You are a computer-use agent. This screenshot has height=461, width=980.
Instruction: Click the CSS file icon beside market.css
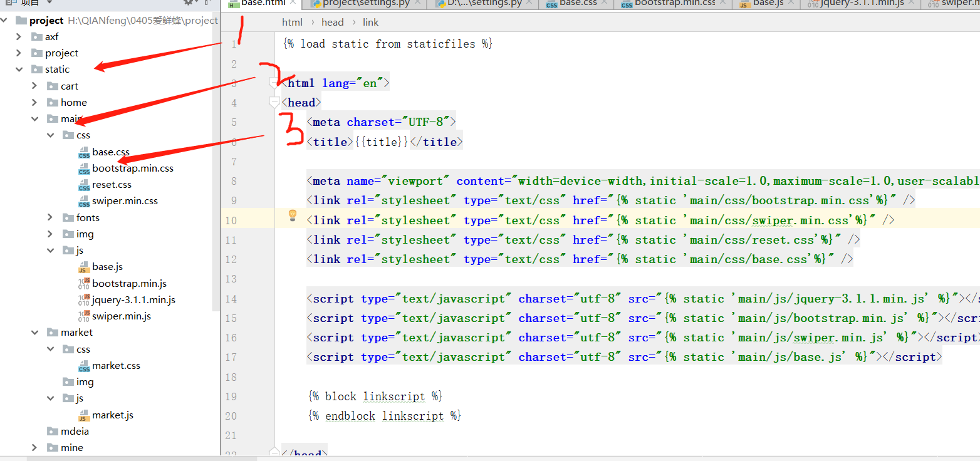(x=84, y=366)
